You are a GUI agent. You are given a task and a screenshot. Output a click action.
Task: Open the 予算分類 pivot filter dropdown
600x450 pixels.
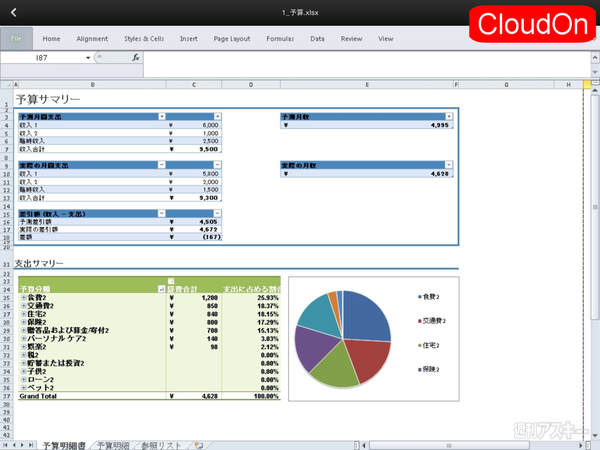tap(161, 289)
